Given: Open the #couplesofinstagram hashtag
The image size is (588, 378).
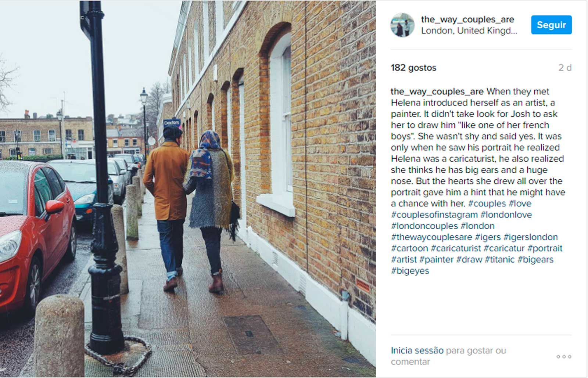Looking at the screenshot, I should pos(434,215).
